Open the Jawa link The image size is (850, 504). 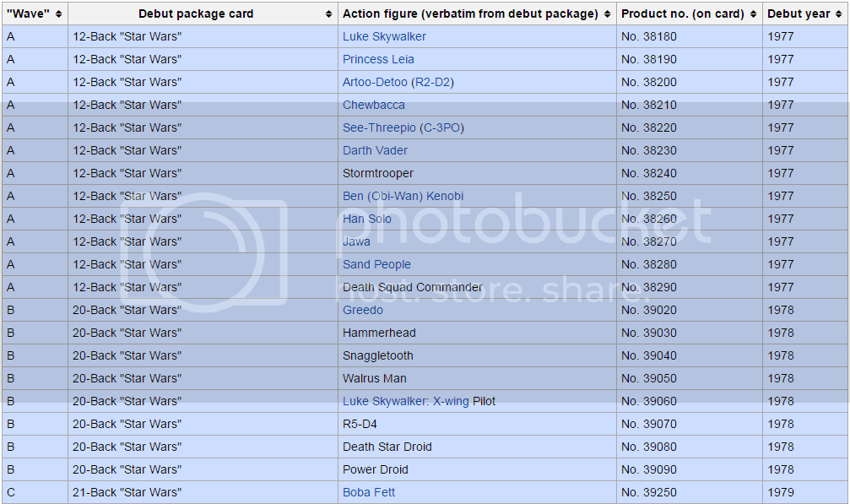[357, 241]
